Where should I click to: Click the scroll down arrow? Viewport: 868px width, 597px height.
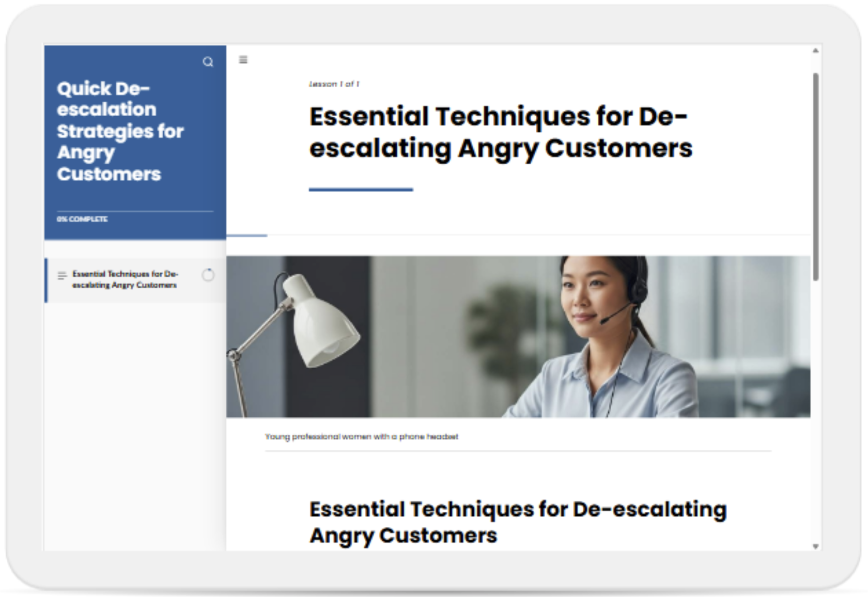815,546
